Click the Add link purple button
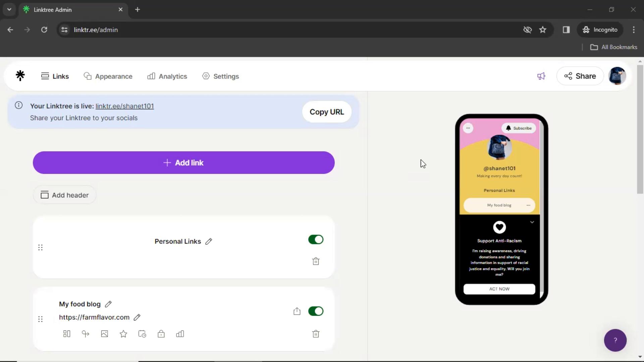The height and width of the screenshot is (362, 644). 184,163
